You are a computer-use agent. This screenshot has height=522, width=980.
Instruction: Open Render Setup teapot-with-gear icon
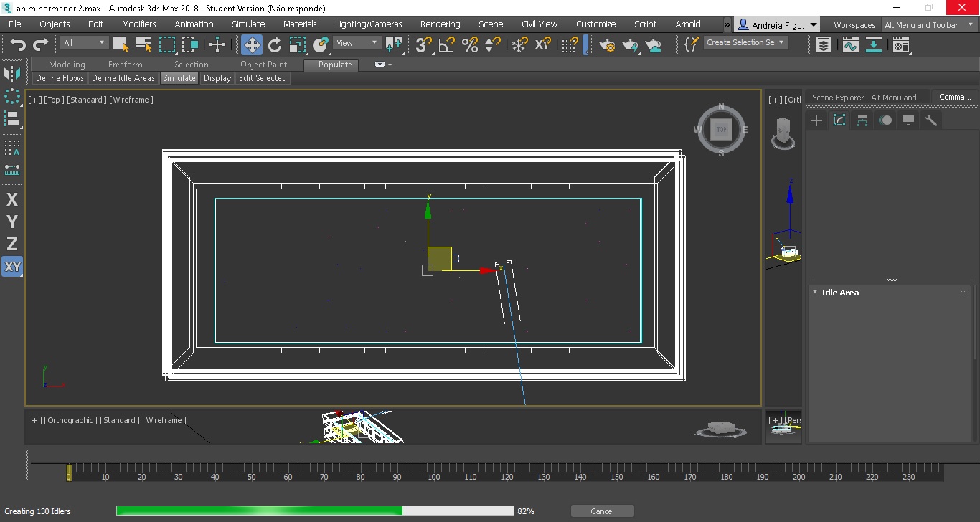click(x=608, y=44)
